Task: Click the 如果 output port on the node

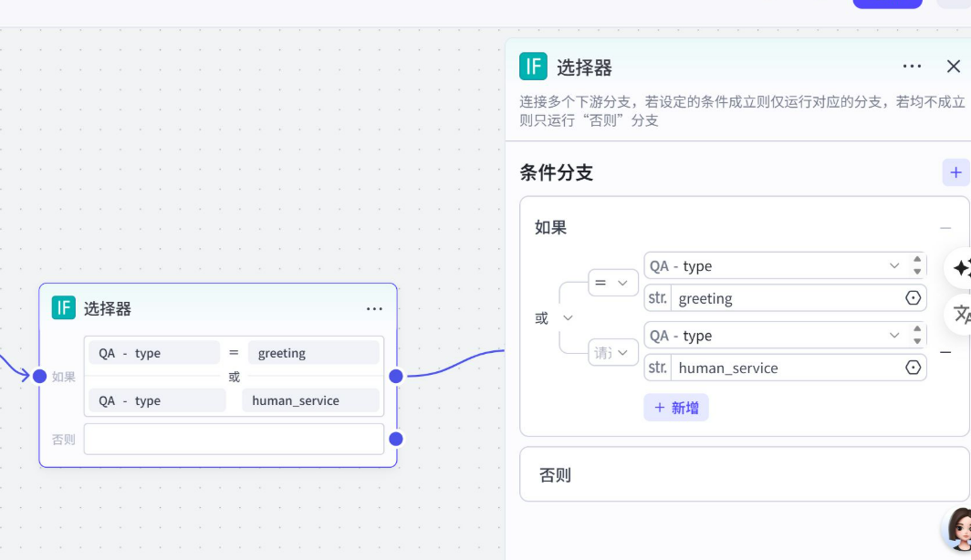Action: [396, 376]
